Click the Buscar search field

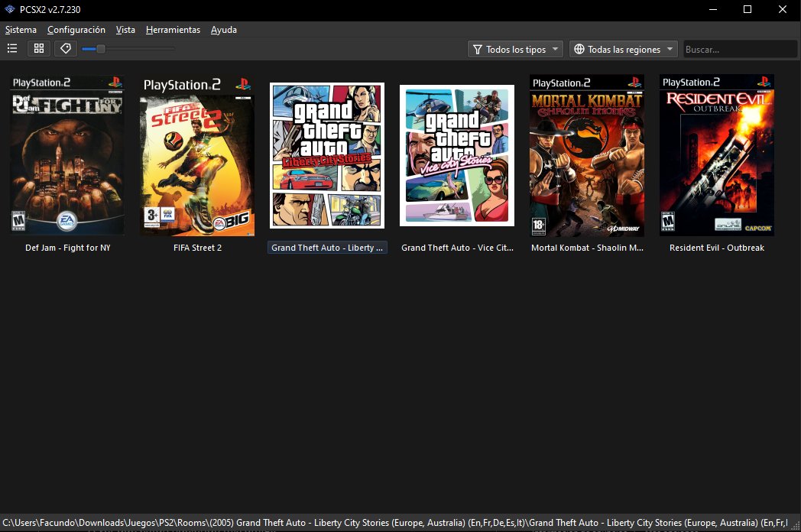[x=740, y=49]
